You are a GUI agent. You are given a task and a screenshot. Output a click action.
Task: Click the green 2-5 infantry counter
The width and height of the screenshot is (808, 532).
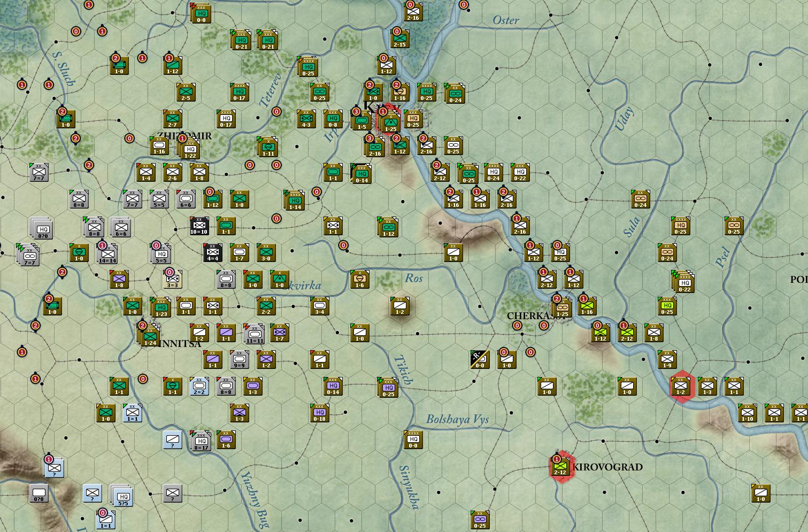pos(186,92)
